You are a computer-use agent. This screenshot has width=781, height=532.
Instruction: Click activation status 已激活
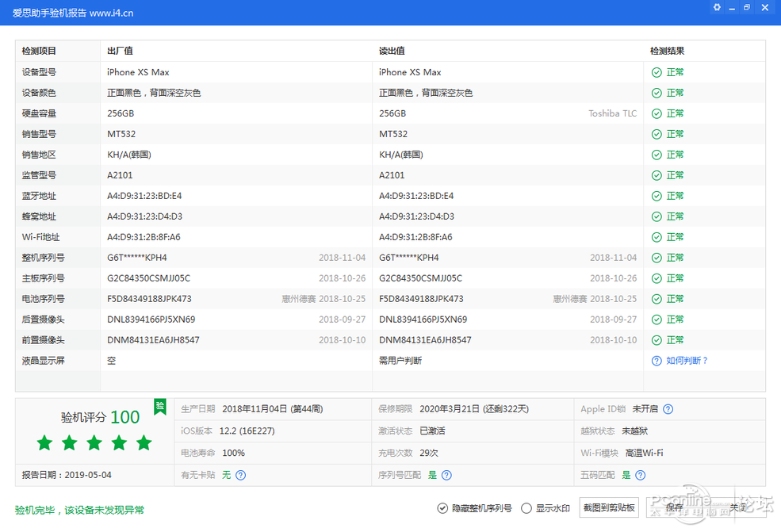pos(432,431)
